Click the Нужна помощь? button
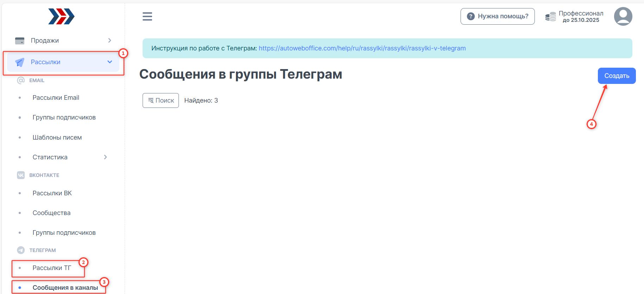Viewport: 644px width, 294px height. tap(497, 16)
